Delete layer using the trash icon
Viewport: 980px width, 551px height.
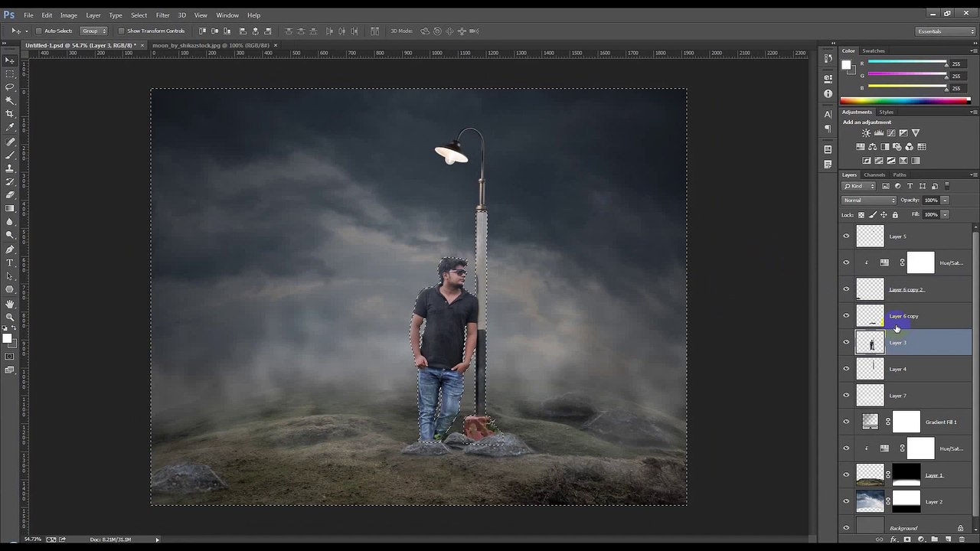(x=962, y=540)
